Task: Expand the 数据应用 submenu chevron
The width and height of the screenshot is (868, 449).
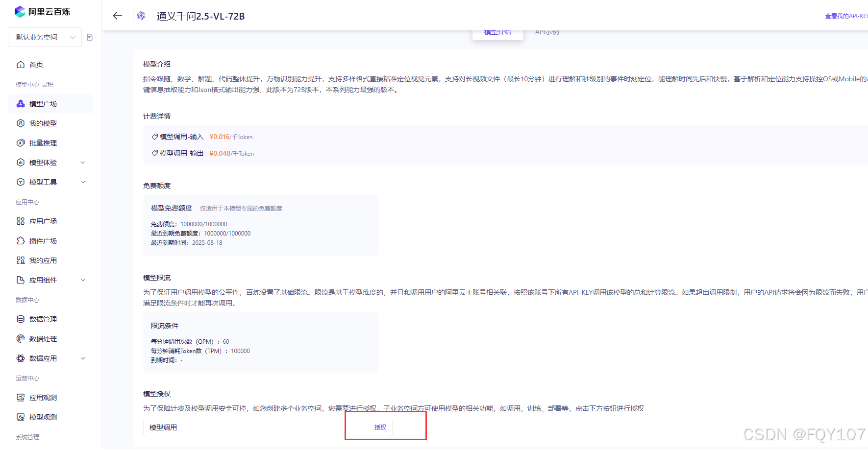Action: click(x=83, y=358)
